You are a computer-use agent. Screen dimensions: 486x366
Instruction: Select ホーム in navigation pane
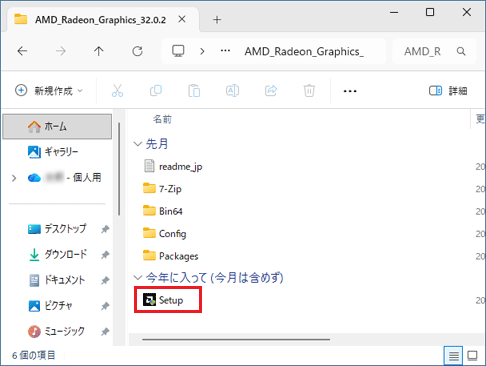pos(57,126)
